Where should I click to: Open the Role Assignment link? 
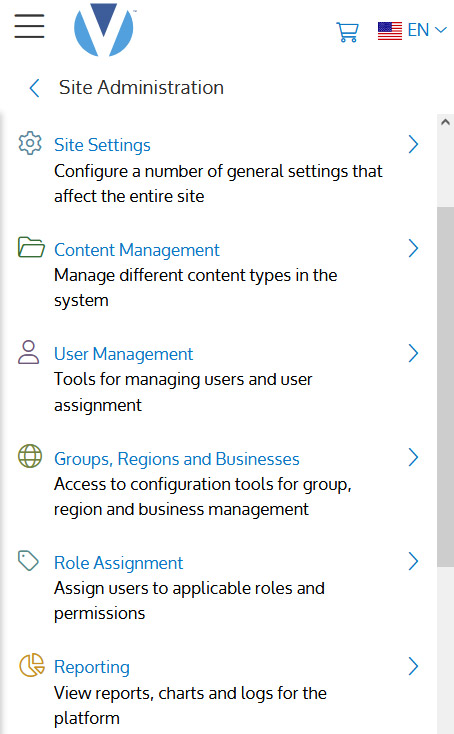[x=118, y=563]
